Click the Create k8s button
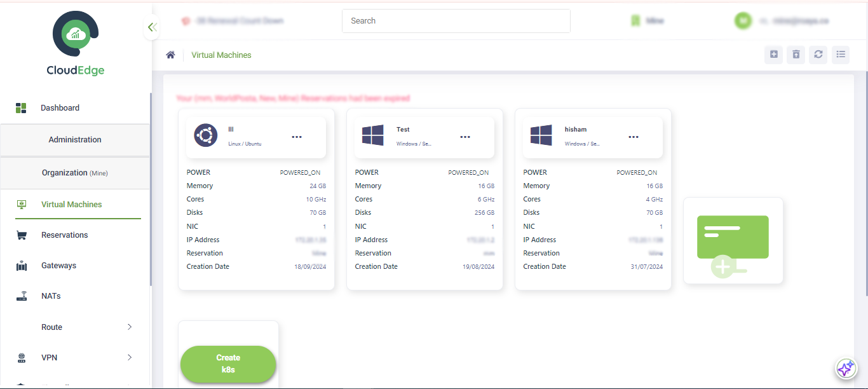 click(228, 364)
